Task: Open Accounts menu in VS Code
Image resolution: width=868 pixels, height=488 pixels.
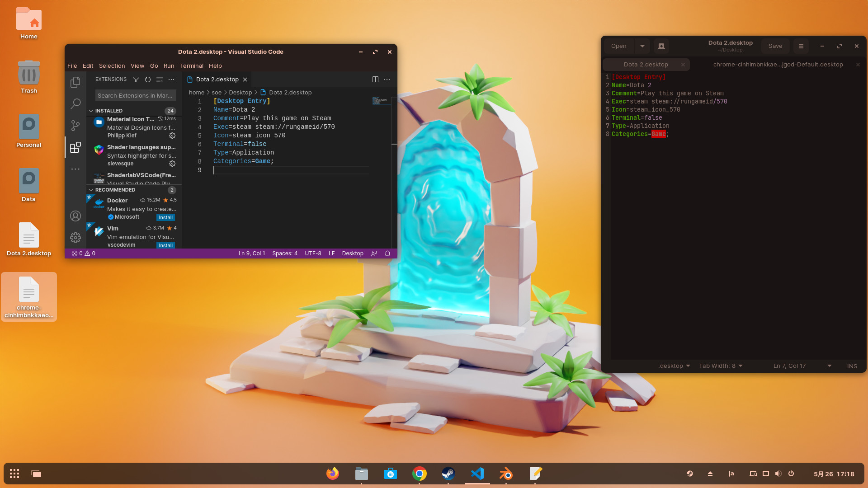Action: 75,216
